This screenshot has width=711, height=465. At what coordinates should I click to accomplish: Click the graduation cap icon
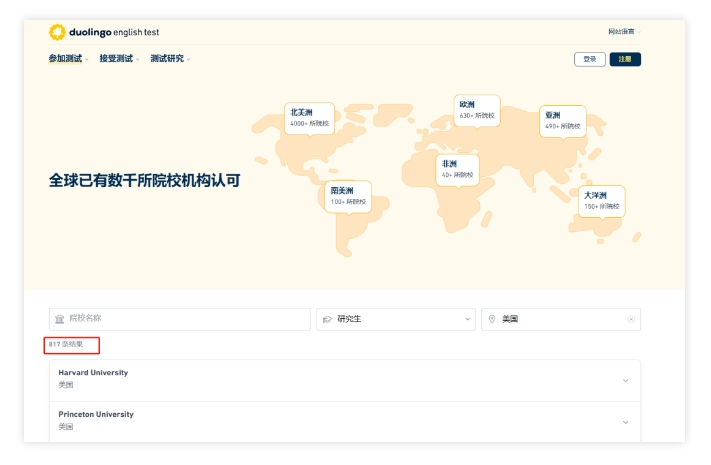click(x=327, y=319)
